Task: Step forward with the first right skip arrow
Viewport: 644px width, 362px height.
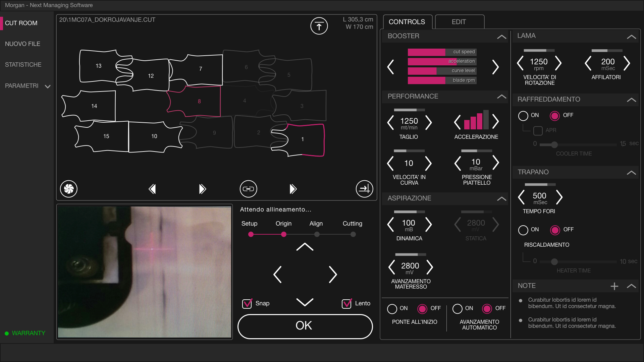Action: pos(202,189)
